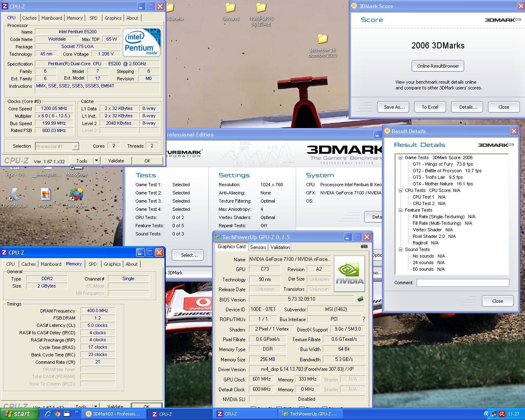Switch to Validation tab in GPU-Z
Screen dimensions: 525x420
pyautogui.click(x=280, y=247)
